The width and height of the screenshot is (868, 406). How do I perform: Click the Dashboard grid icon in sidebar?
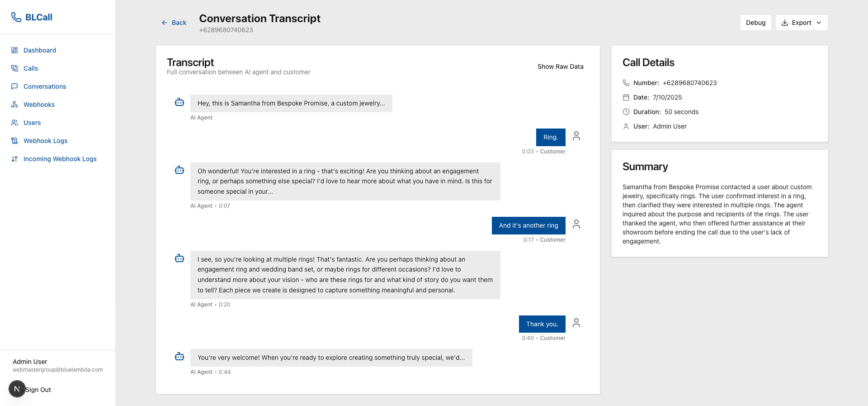(14, 50)
